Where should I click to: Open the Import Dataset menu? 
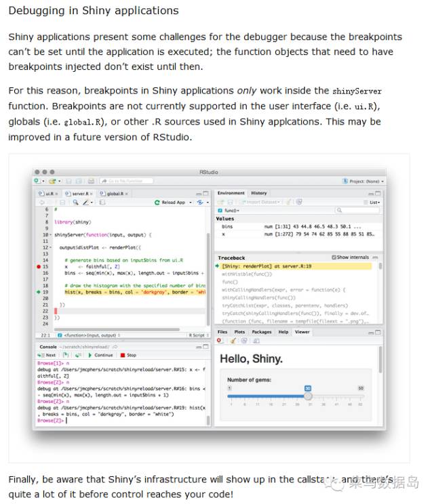(x=260, y=202)
